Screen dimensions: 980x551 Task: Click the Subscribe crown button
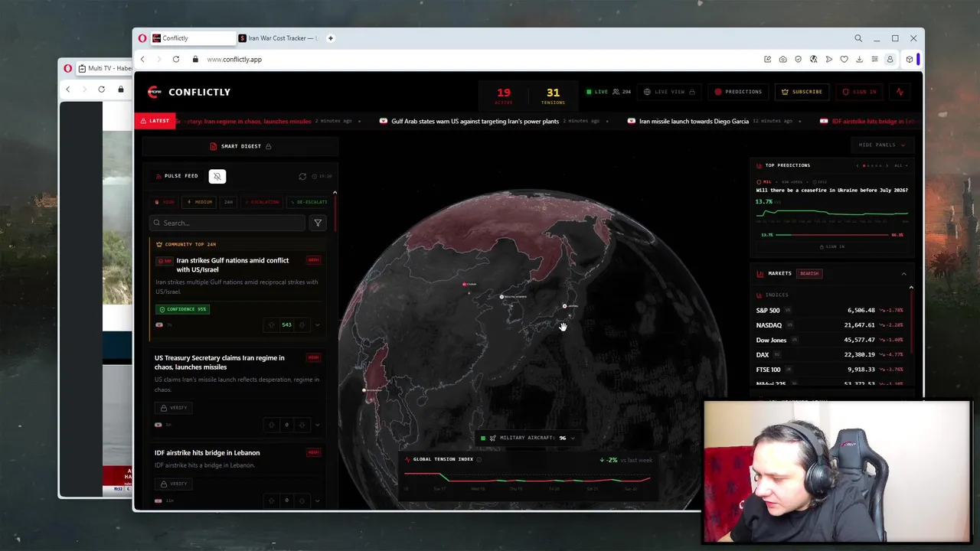point(802,92)
